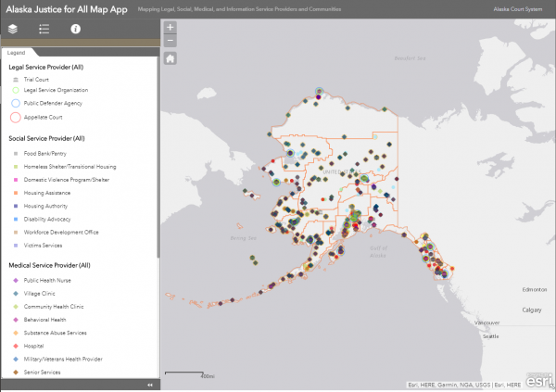This screenshot has height=392, width=556.
Task: Click the Hospital legend entry
Action: coord(35,345)
